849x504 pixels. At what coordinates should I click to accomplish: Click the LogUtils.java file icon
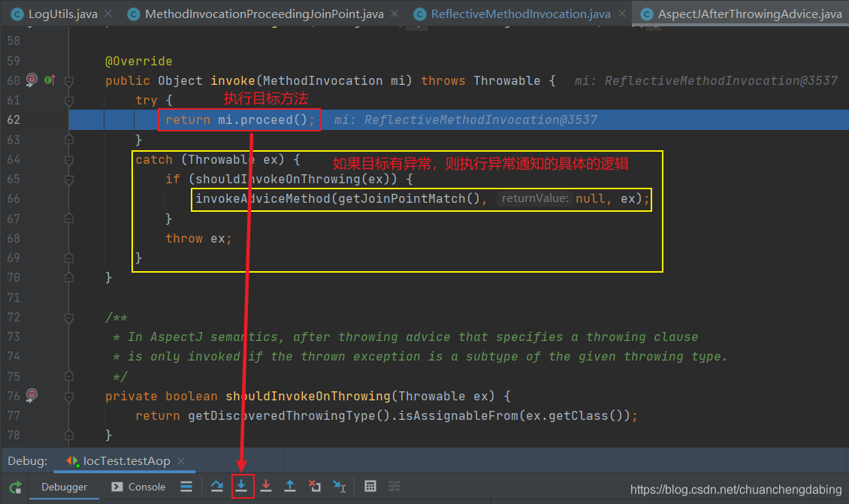tap(17, 14)
